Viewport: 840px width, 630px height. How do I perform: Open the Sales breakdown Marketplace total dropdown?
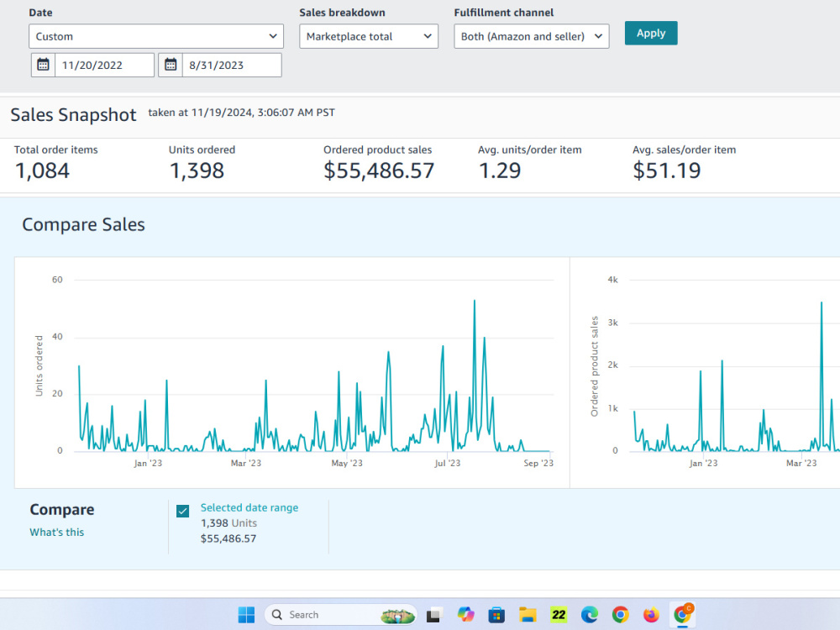(369, 36)
